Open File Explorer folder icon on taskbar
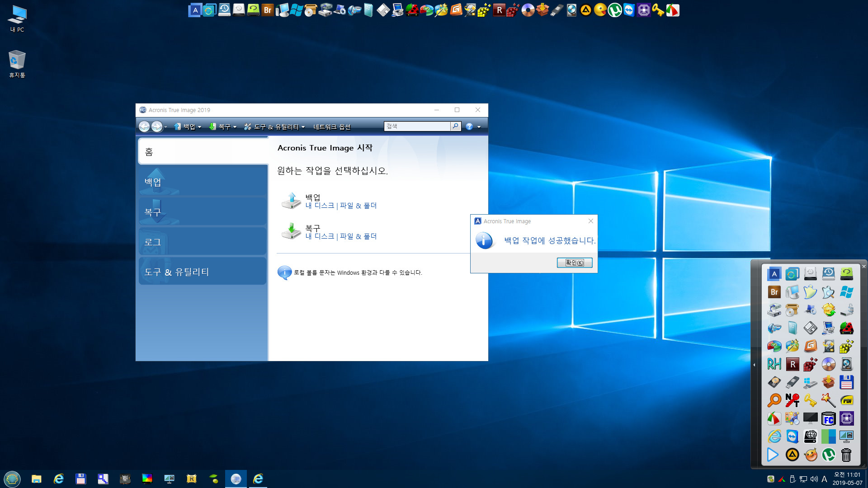Image resolution: width=868 pixels, height=488 pixels. click(x=37, y=479)
